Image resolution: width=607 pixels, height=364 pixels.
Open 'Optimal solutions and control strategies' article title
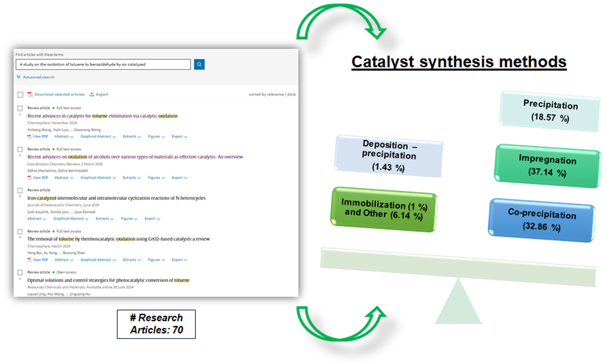108,280
